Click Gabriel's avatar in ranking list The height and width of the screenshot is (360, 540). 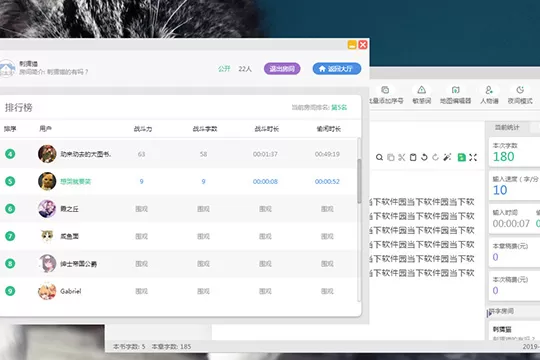coord(47,291)
